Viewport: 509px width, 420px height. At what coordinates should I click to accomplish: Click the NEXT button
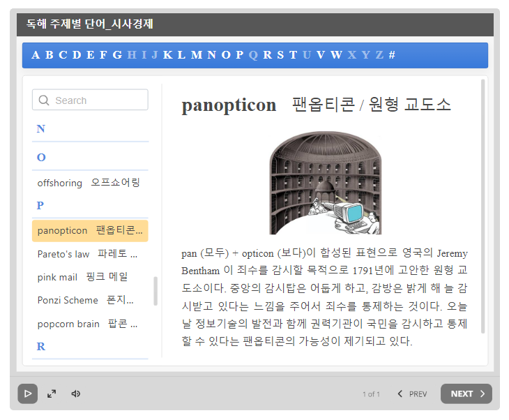click(466, 393)
